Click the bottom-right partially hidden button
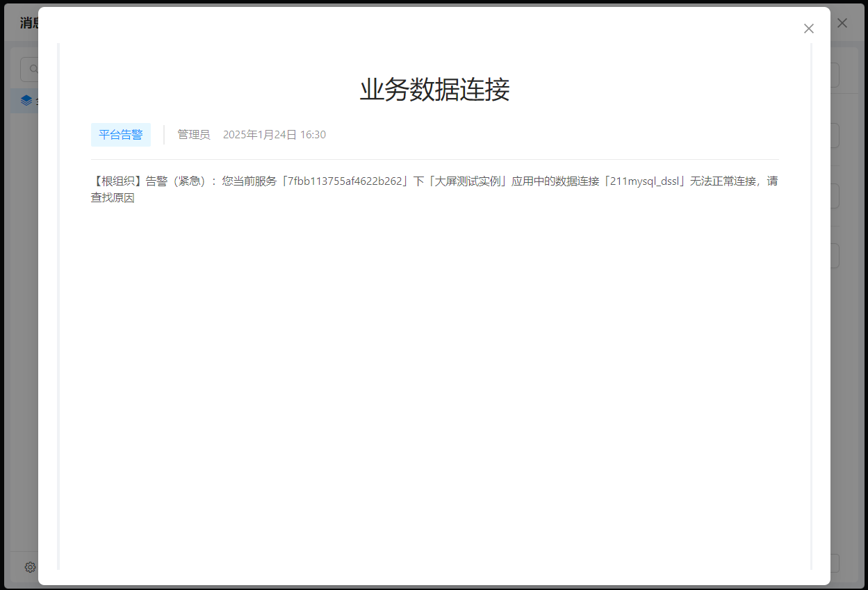This screenshot has width=868, height=590. [835, 563]
